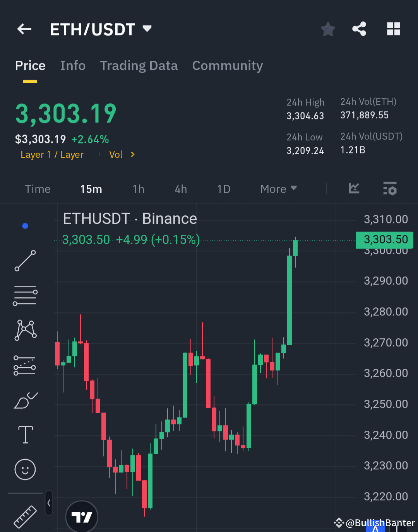Go back using the arrow button
Screen dimensions: 418x532
(x=24, y=29)
